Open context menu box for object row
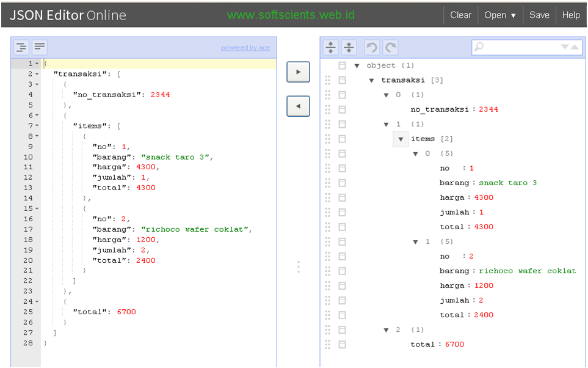The width and height of the screenshot is (588, 368). (342, 65)
